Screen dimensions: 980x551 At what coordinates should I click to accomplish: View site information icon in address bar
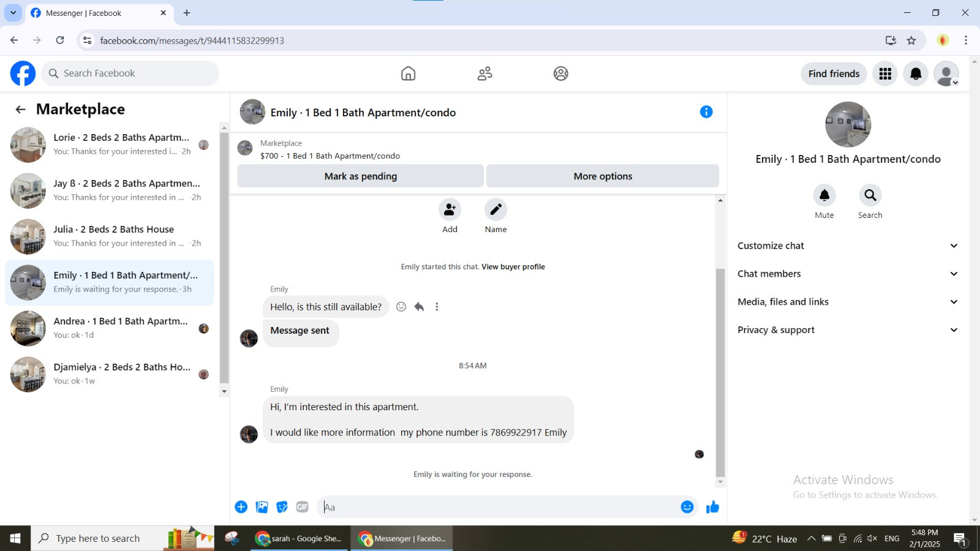[x=88, y=40]
